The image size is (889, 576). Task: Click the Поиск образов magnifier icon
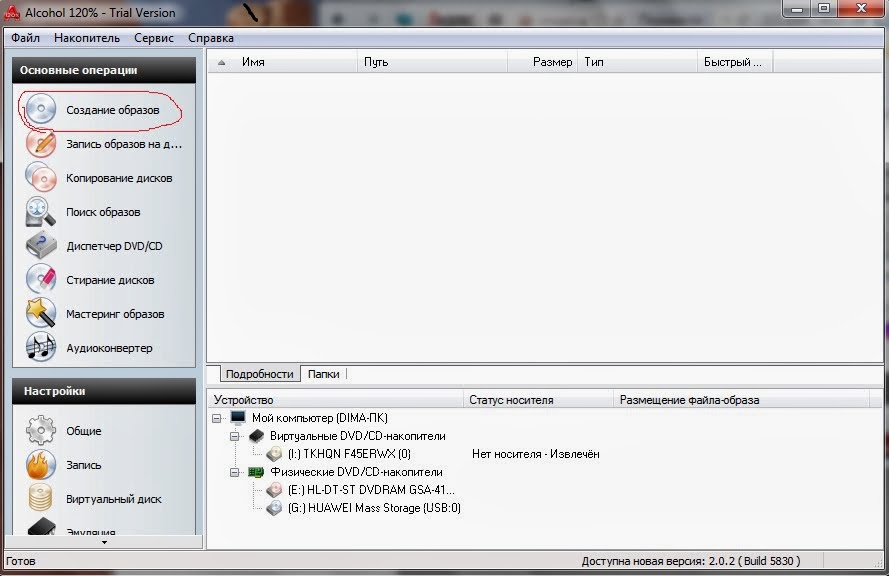coord(41,211)
